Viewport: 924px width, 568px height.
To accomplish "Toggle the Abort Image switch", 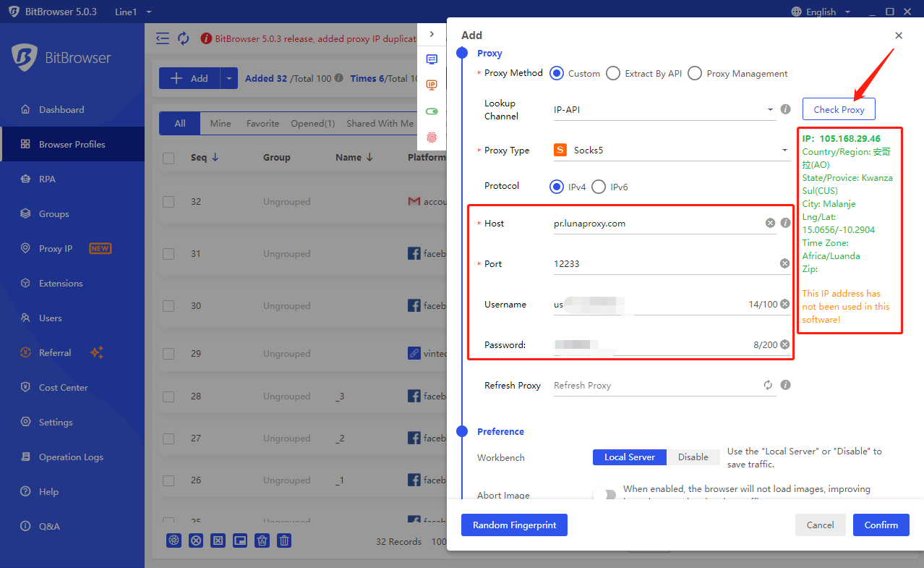I will (x=604, y=495).
